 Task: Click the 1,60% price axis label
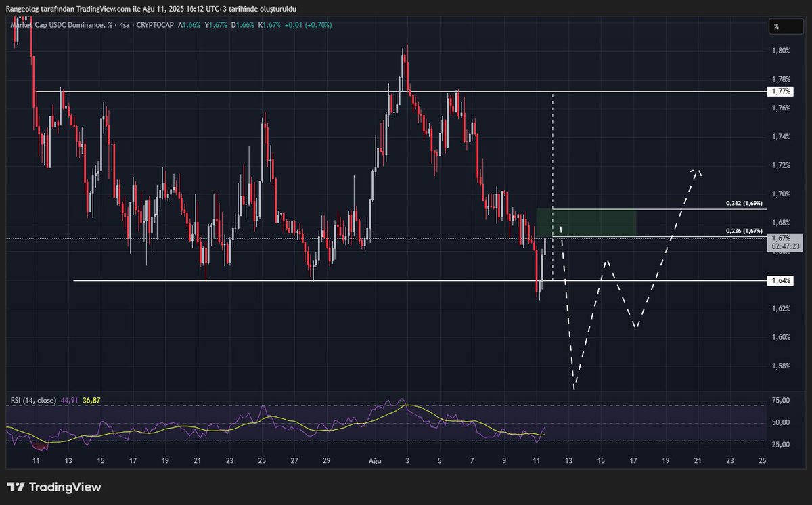coord(781,337)
